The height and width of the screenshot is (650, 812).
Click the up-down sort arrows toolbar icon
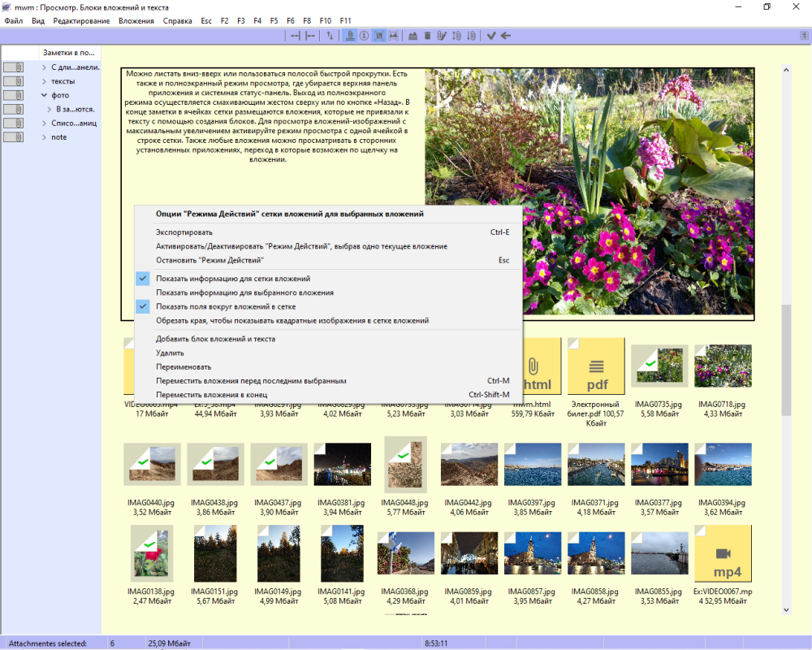point(330,36)
